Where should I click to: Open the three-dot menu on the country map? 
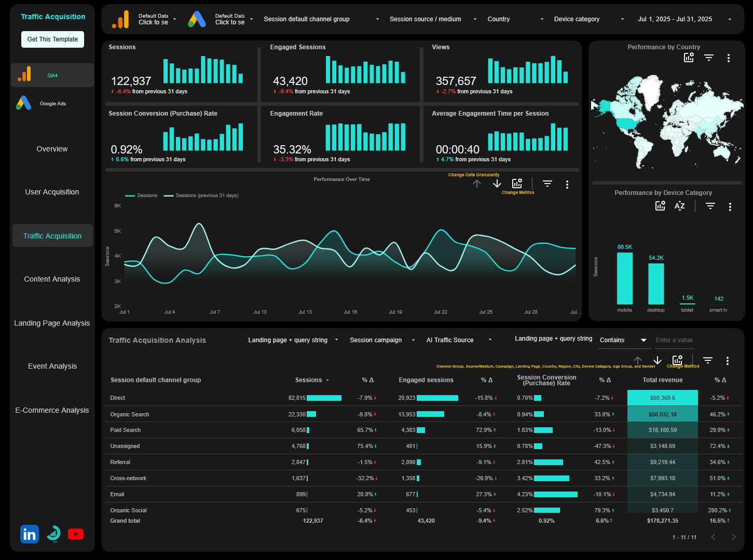[x=730, y=57]
